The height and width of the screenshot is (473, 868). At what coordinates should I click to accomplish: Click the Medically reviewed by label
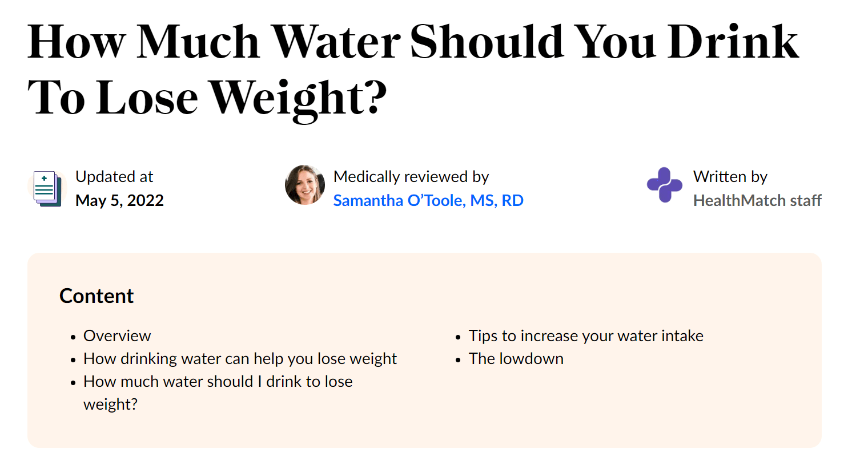[411, 177]
